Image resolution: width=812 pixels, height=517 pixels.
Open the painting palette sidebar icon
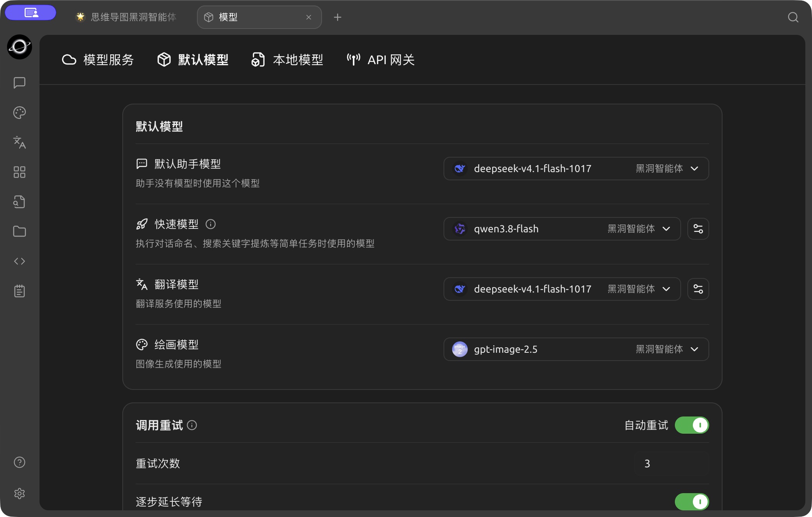click(20, 113)
